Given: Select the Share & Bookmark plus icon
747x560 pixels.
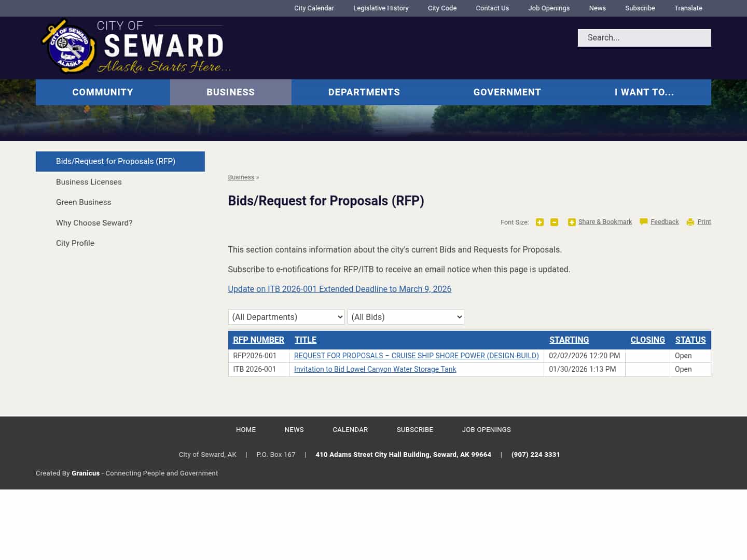Looking at the screenshot, I should [x=572, y=222].
